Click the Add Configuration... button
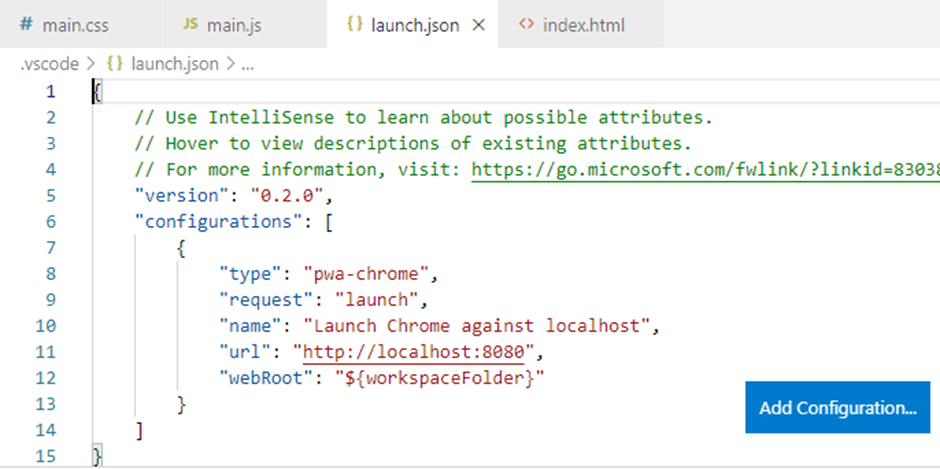The image size is (940, 469). click(x=837, y=407)
